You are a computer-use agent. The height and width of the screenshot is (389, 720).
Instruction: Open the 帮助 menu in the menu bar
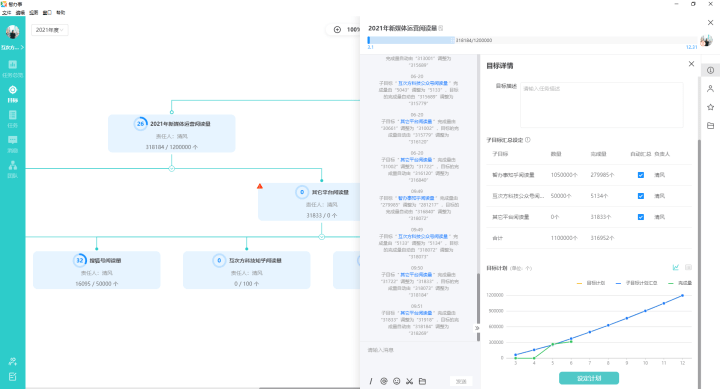click(x=61, y=12)
